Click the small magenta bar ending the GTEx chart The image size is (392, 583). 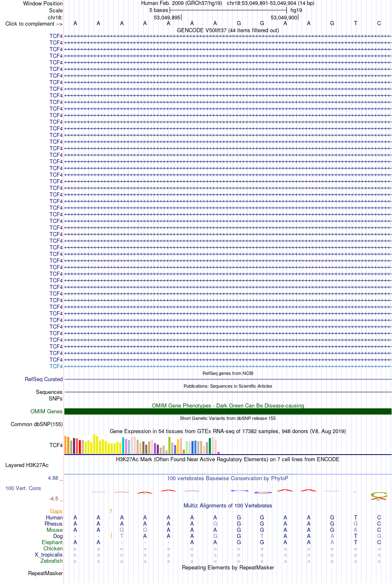[219, 453]
